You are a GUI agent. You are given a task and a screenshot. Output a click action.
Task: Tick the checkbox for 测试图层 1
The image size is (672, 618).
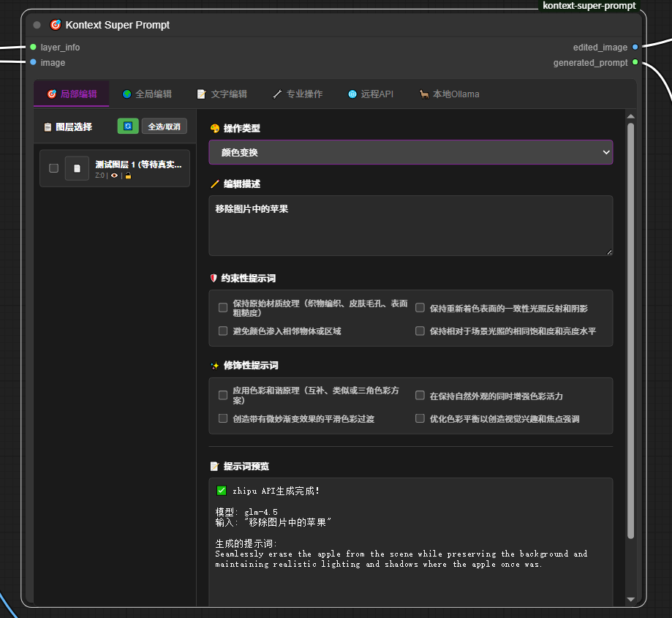point(53,168)
